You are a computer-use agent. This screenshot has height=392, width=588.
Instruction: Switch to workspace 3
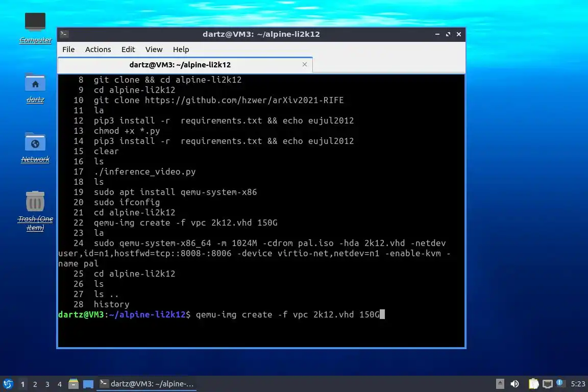tap(47, 384)
